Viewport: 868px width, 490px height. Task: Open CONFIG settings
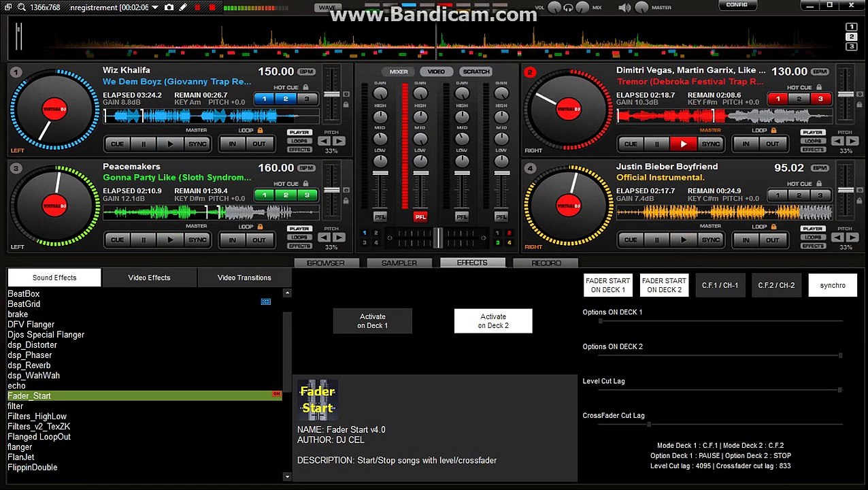(737, 5)
